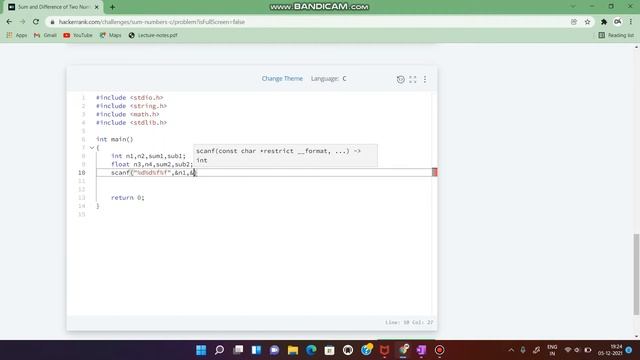Open McAfee from taskbar
640x360 pixels.
coord(384,350)
